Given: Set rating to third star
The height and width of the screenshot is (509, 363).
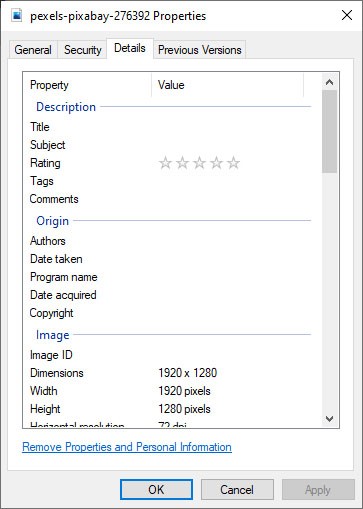Looking at the screenshot, I should [x=199, y=163].
